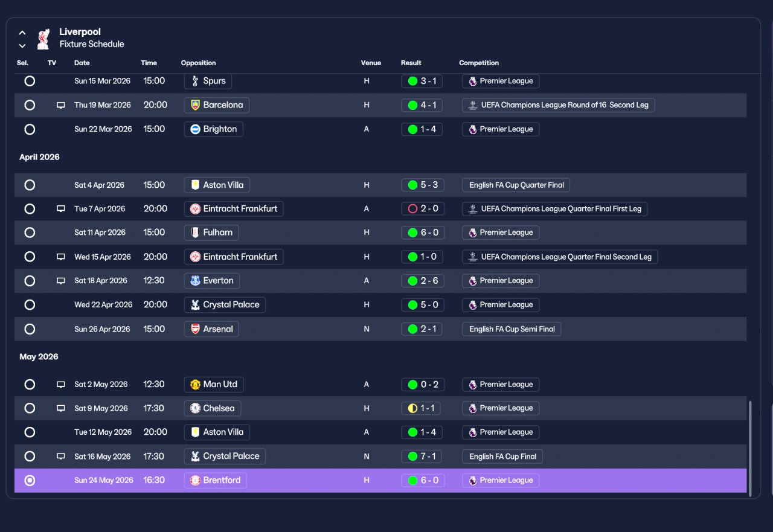The width and height of the screenshot is (773, 532).
Task: Open the Spurs 3 - 1 result
Action: click(422, 81)
